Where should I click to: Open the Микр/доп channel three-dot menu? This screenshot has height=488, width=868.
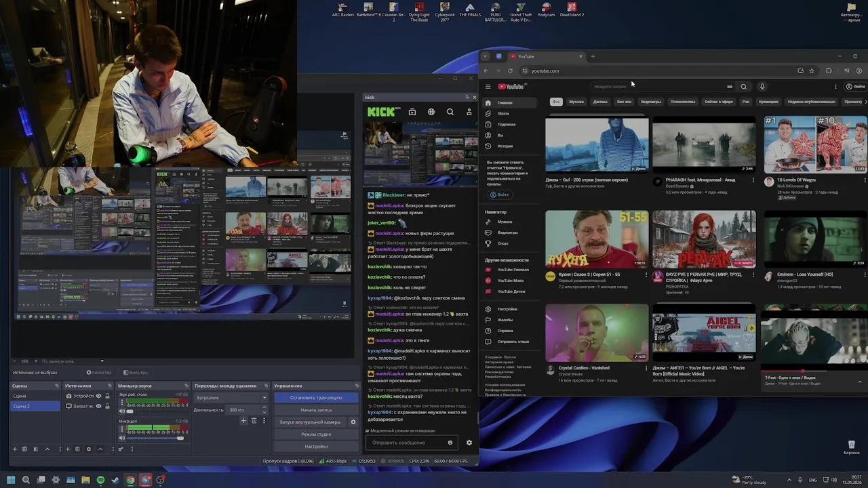(x=122, y=430)
